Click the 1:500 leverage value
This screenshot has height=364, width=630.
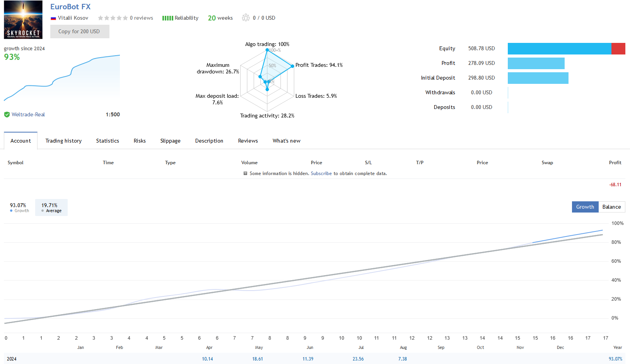pos(113,114)
